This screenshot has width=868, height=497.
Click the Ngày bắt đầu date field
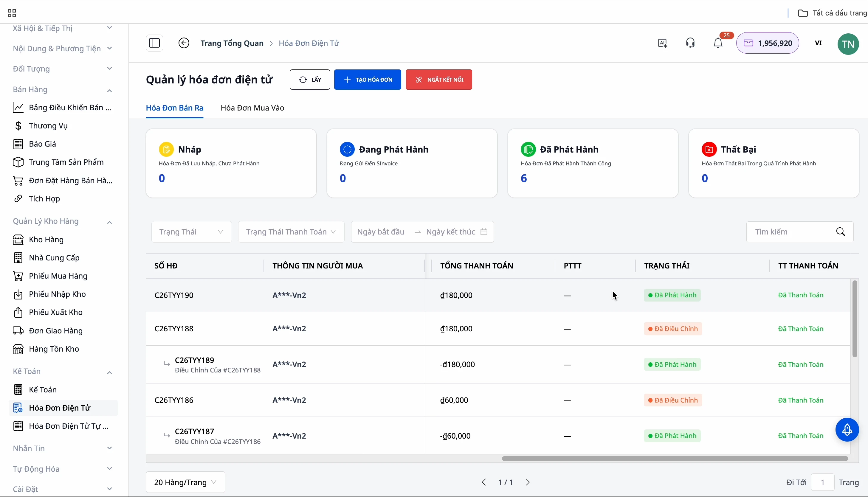(x=381, y=232)
